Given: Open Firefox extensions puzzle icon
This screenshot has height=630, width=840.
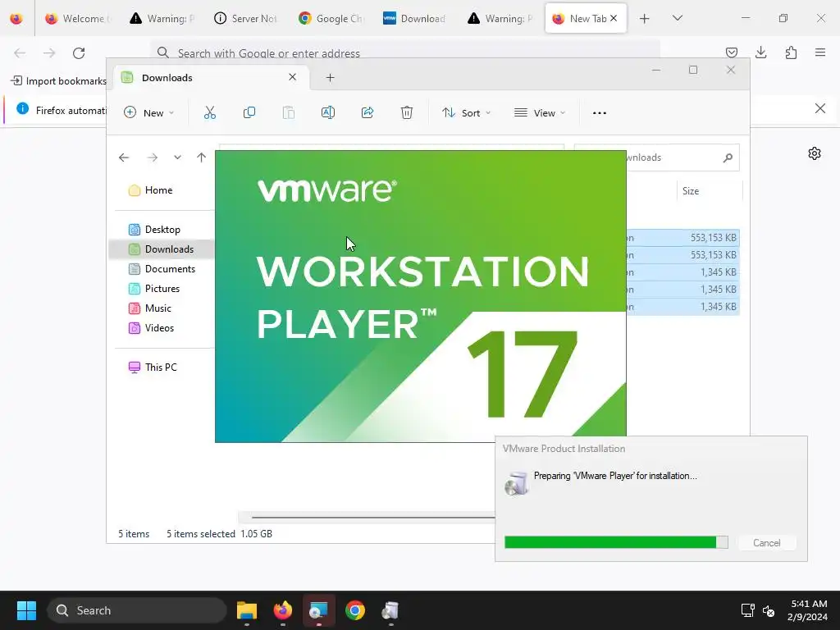Looking at the screenshot, I should (x=791, y=52).
